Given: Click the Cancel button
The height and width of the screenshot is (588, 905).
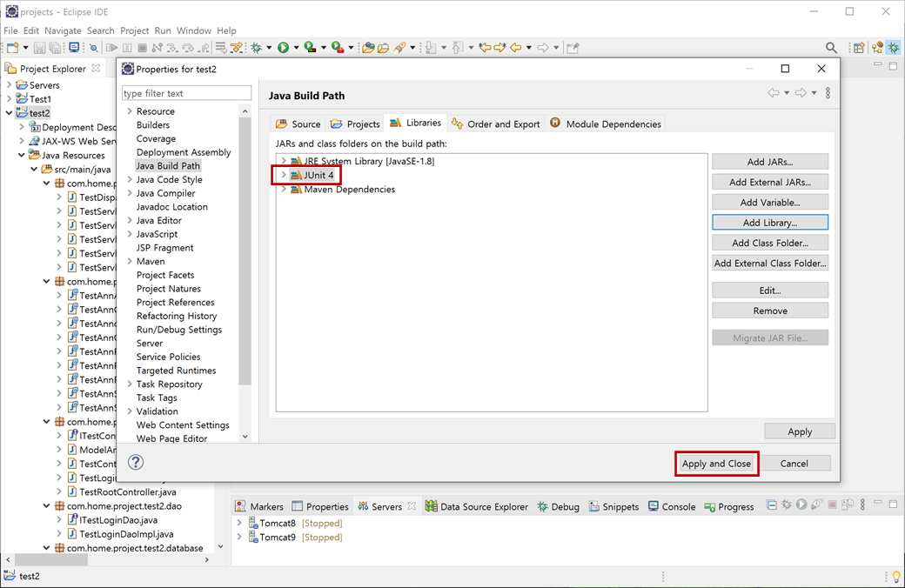Looking at the screenshot, I should coord(794,464).
